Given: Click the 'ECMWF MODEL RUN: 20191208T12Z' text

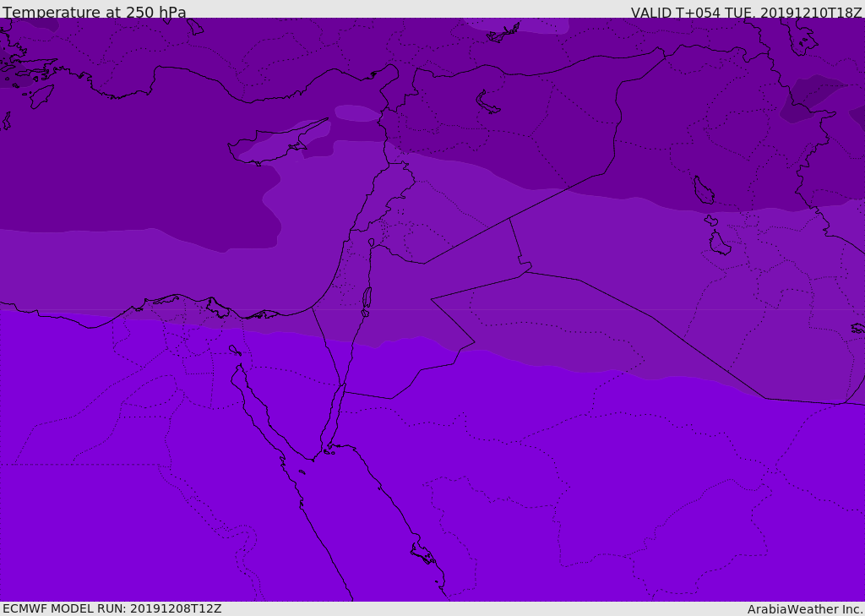Looking at the screenshot, I should point(112,608).
